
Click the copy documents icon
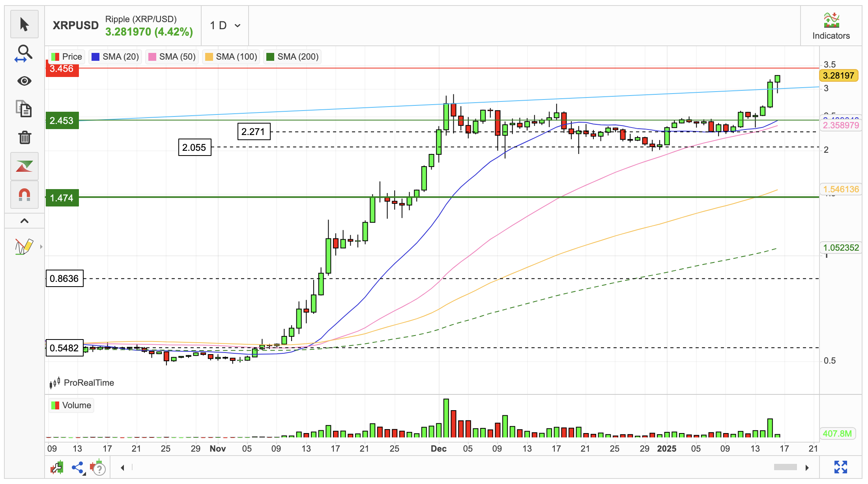tap(24, 109)
